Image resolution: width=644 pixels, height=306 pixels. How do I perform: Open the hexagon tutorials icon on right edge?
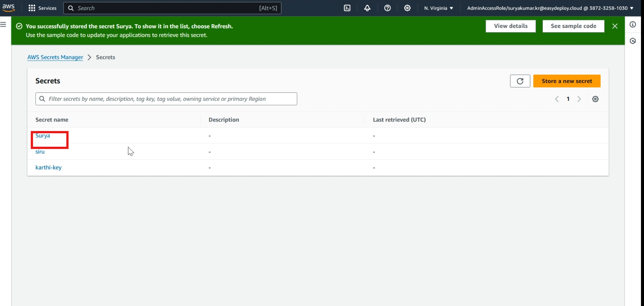(x=633, y=41)
